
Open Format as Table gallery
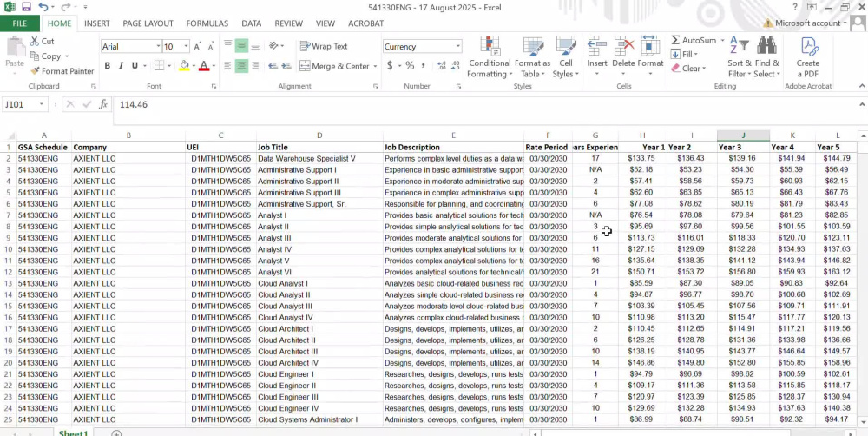pyautogui.click(x=532, y=57)
